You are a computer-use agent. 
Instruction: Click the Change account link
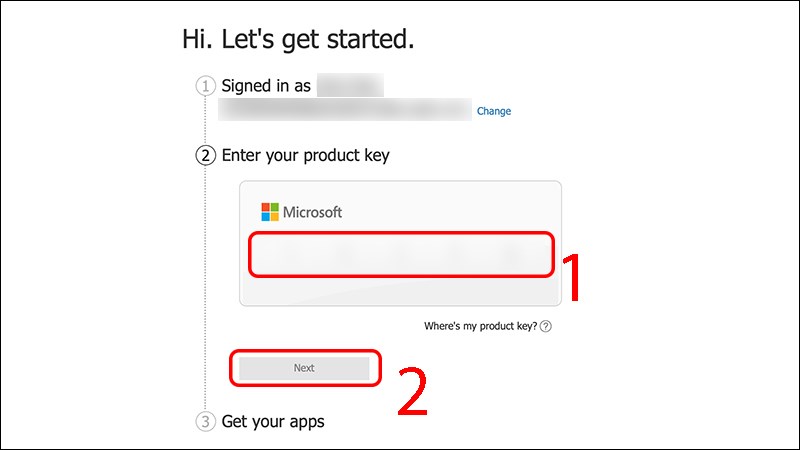pos(494,111)
